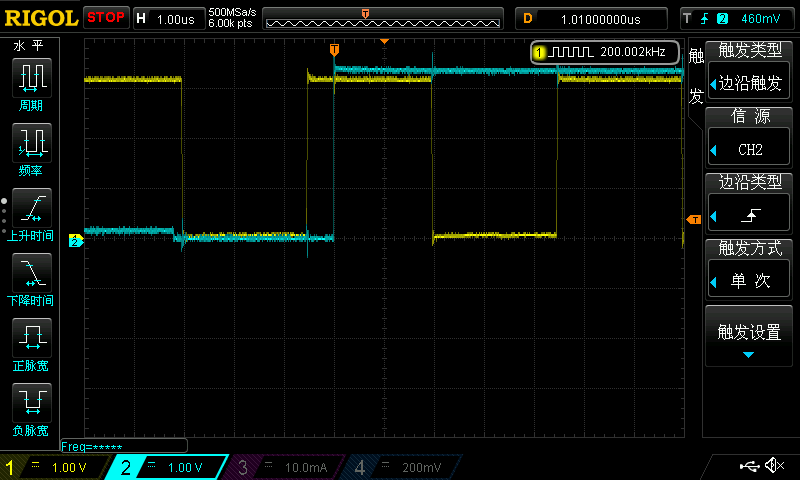This screenshot has width=800, height=480.
Task: Open the trigger type (触发类型) selector 边沿触发
Action: point(749,82)
